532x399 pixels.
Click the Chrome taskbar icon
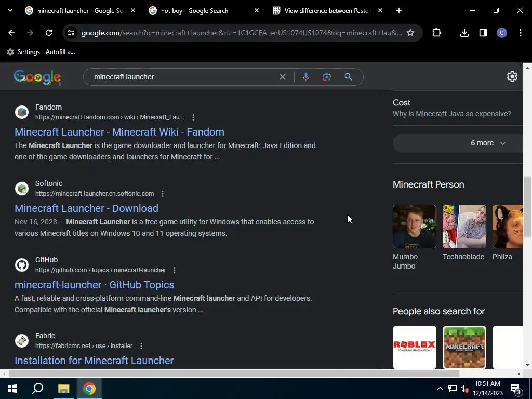point(89,389)
